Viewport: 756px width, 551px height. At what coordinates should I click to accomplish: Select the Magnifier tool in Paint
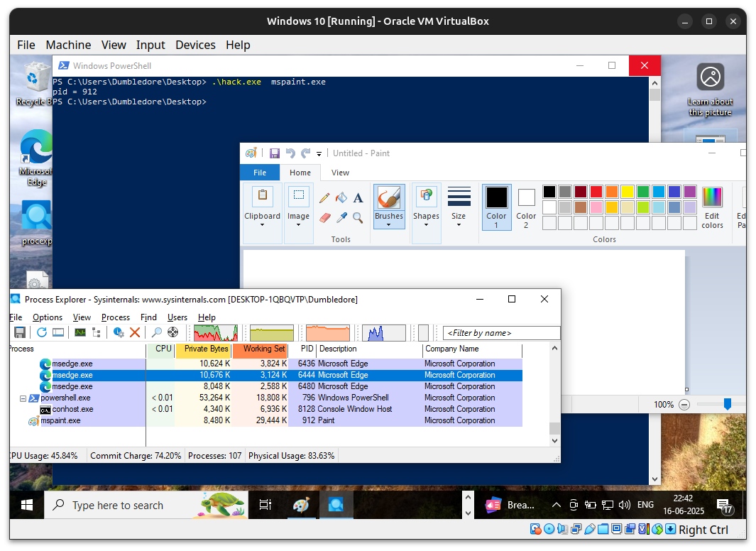358,218
